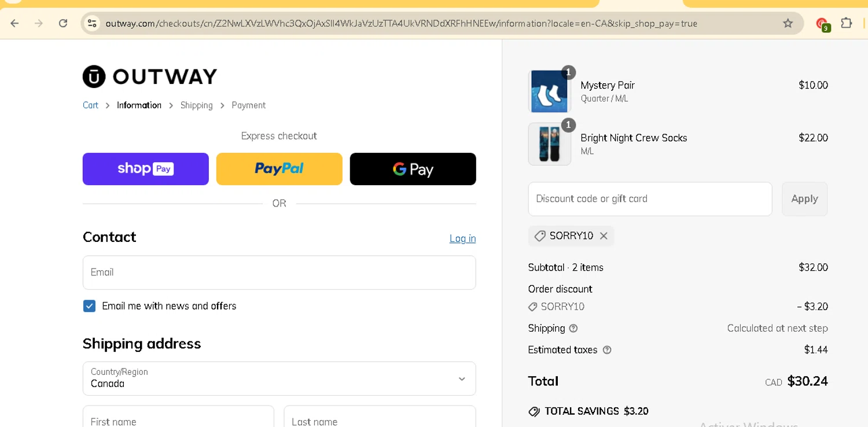Click the TOTAL SAVINGS $3.20 text
This screenshot has width=868, height=427.
(596, 411)
